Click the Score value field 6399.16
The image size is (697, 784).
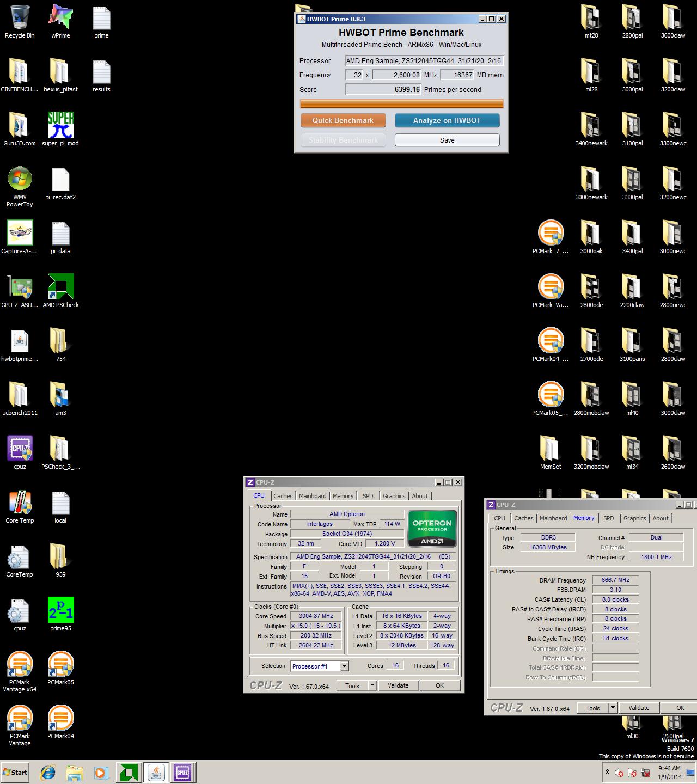pyautogui.click(x=383, y=90)
